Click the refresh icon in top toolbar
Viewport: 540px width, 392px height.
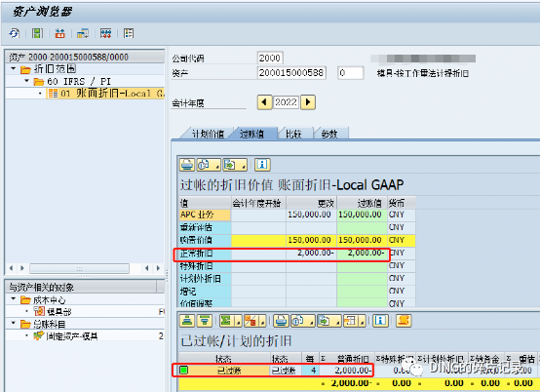pos(14,33)
